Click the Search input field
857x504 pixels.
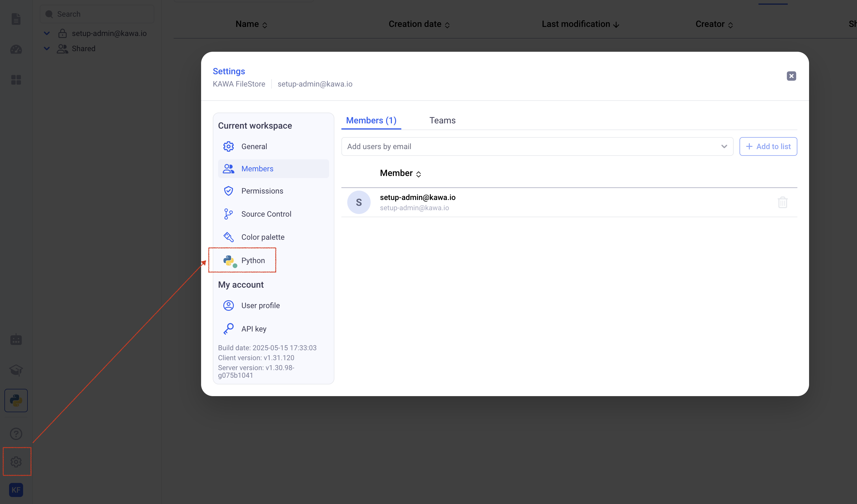(102, 14)
